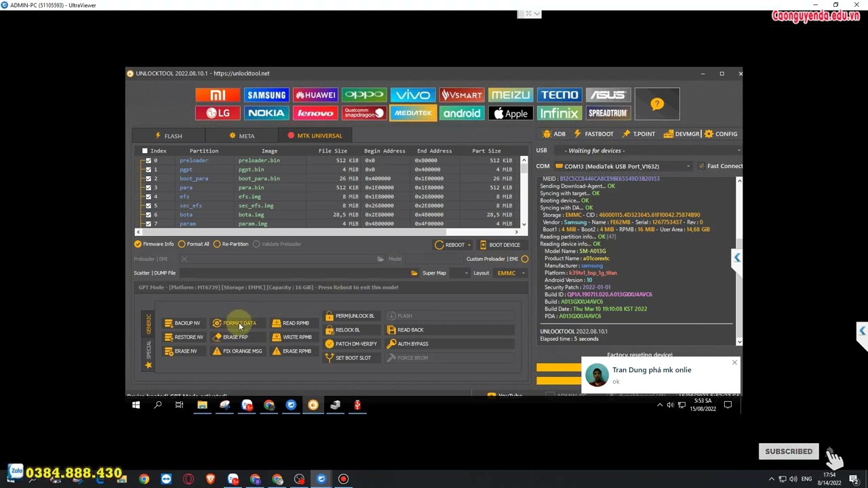
Task: Select the Android brand tile
Action: (462, 113)
